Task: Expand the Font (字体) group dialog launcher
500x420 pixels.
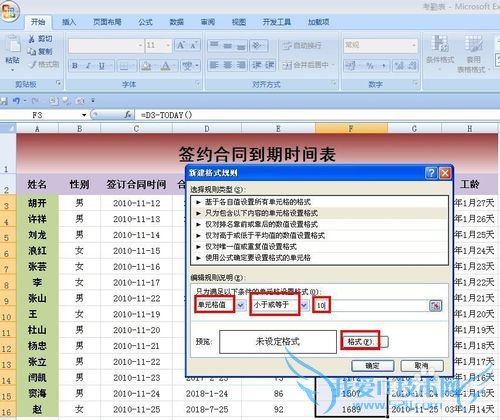Action: tap(198, 83)
